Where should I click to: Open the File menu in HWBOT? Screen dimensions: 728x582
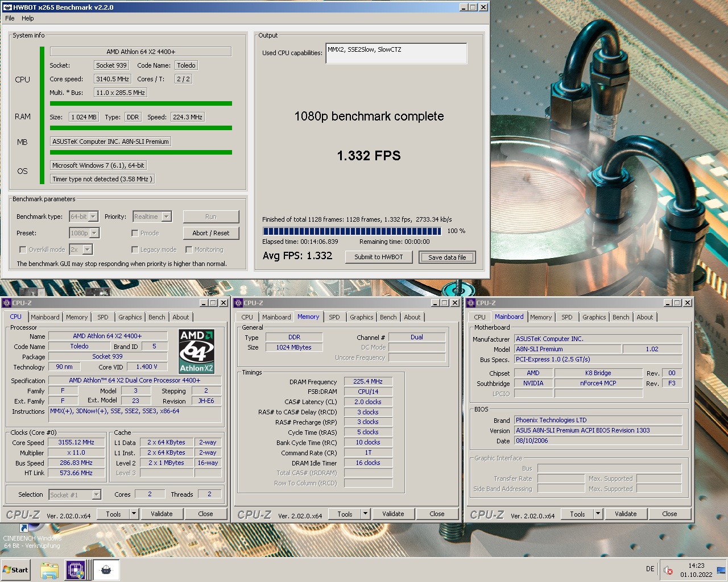click(10, 18)
